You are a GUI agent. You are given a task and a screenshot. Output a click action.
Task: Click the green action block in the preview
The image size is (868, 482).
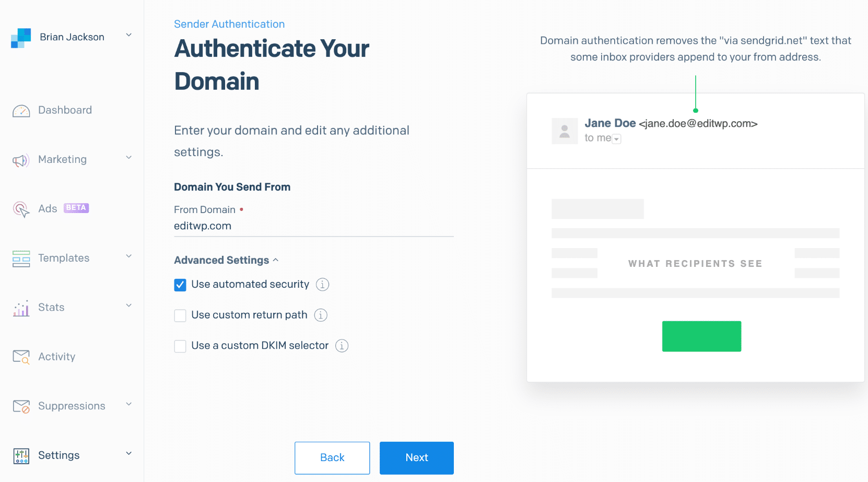(x=701, y=336)
